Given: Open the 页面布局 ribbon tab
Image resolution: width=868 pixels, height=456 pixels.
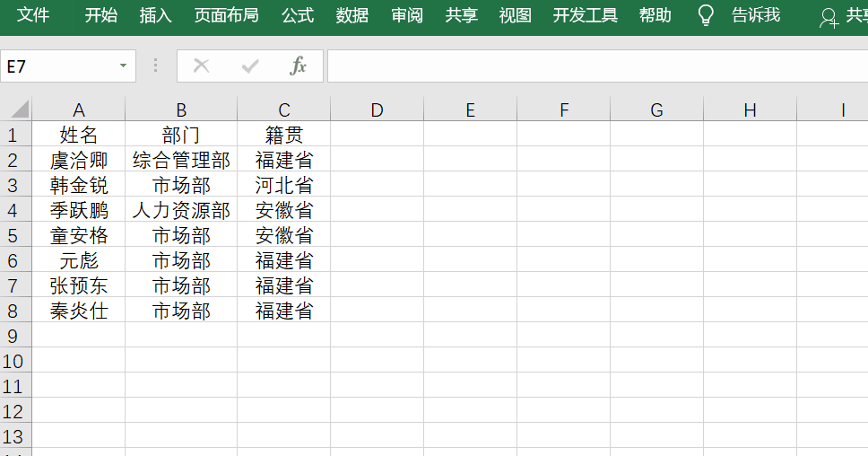Looking at the screenshot, I should pos(226,15).
